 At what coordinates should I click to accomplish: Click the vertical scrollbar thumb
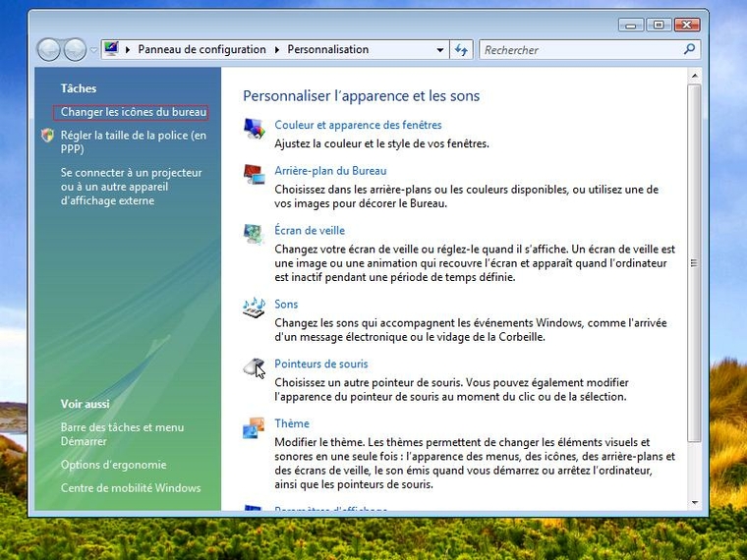coord(695,263)
